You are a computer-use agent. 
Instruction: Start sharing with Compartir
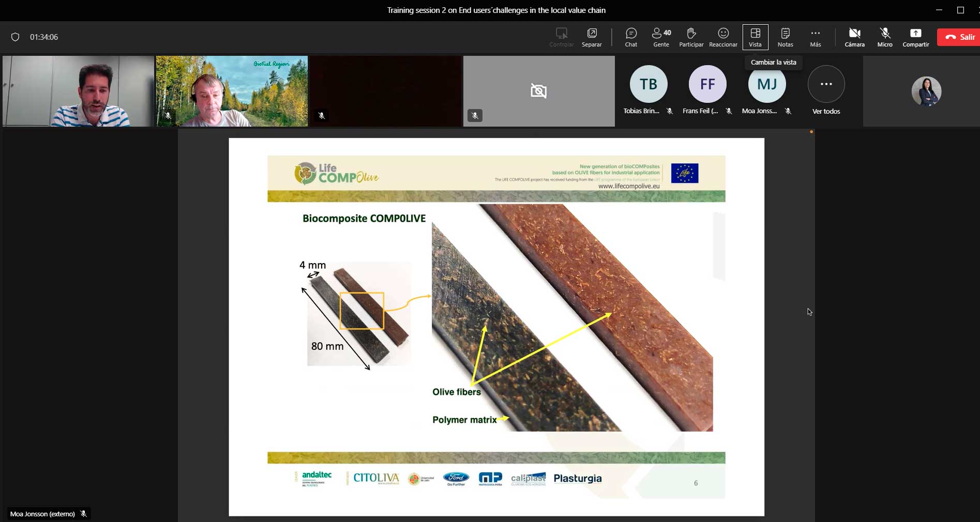tap(915, 37)
